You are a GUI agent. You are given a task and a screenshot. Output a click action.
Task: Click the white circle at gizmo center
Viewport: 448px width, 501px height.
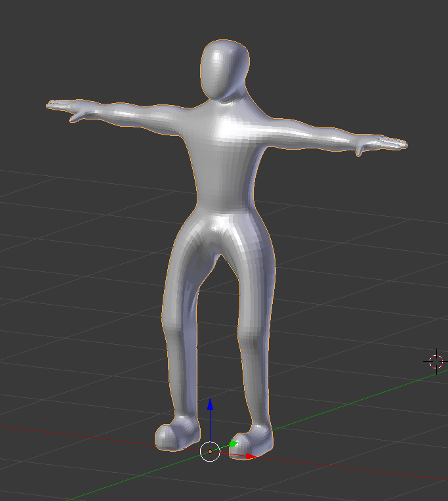tap(210, 452)
